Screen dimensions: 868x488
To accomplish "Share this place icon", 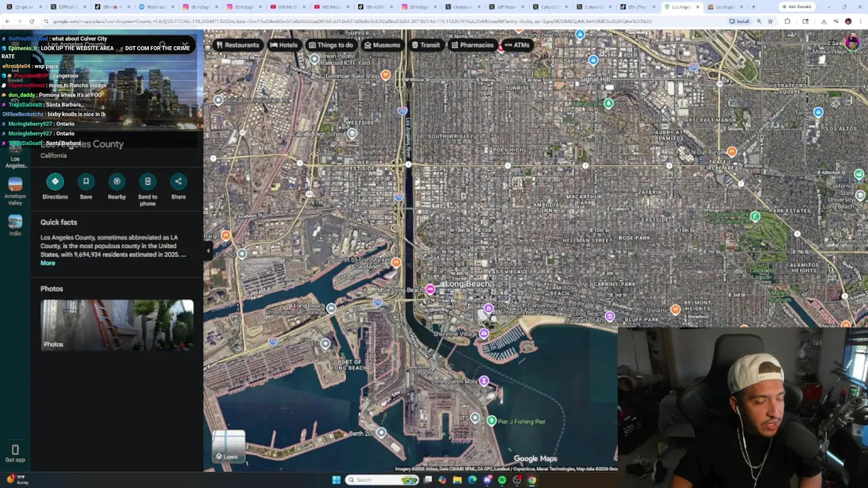I will 178,182.
